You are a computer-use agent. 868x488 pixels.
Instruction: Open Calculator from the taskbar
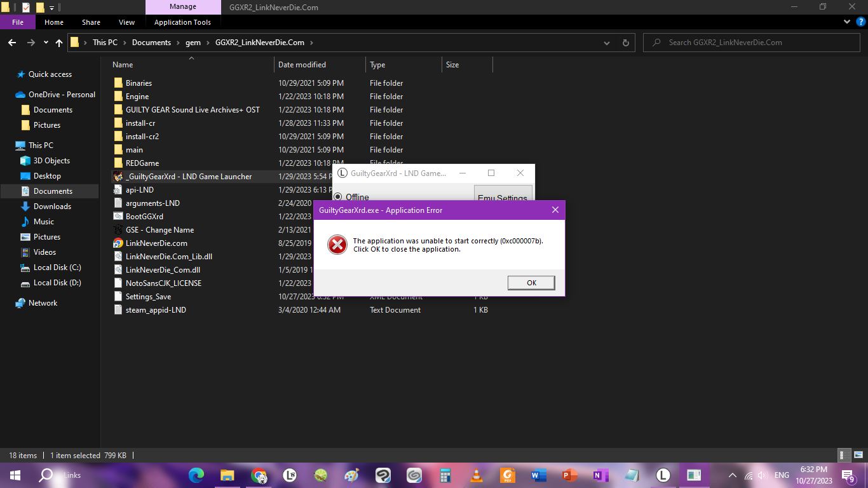(x=445, y=475)
